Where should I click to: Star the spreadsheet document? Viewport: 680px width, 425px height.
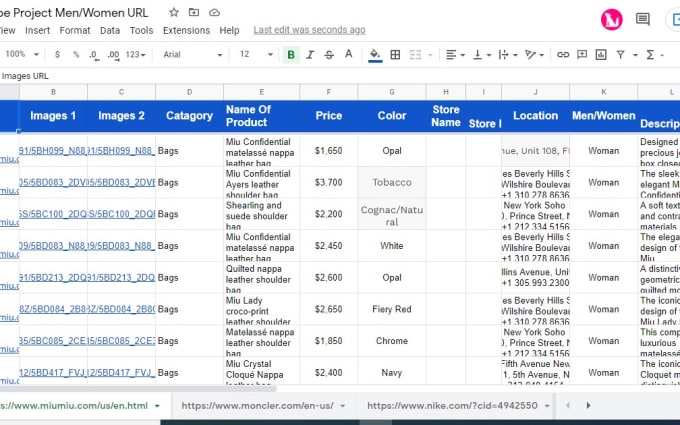point(174,13)
